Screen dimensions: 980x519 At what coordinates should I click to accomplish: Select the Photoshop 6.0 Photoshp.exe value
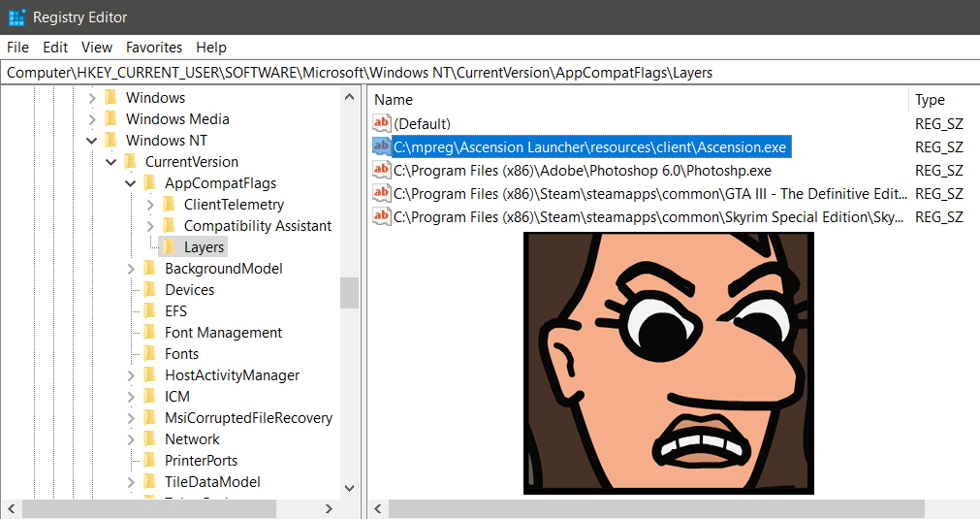click(x=583, y=171)
